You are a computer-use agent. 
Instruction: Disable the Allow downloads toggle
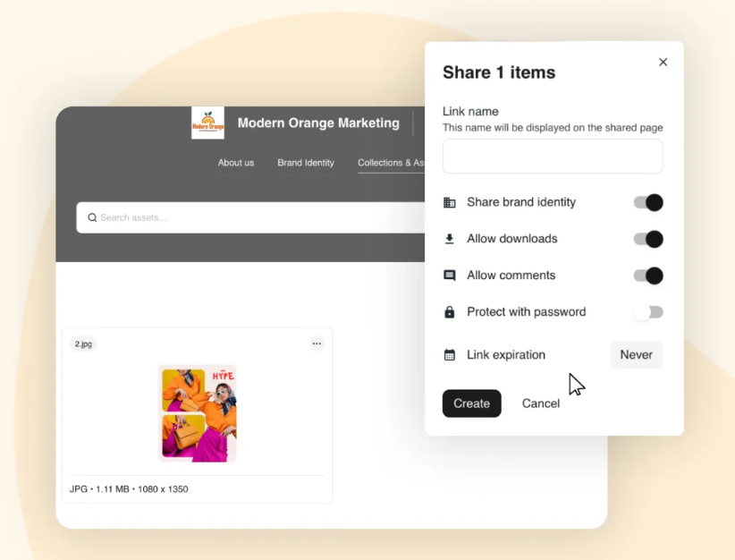(648, 239)
